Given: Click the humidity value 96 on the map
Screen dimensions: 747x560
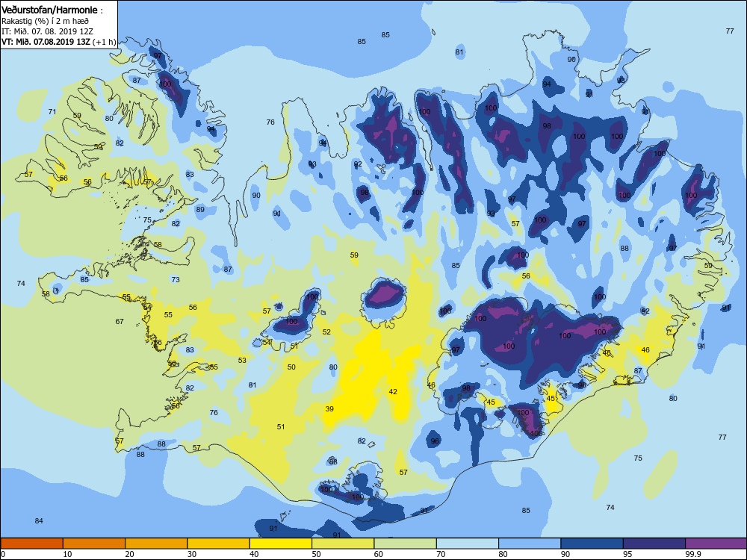Looking at the screenshot, I should pos(435,441).
